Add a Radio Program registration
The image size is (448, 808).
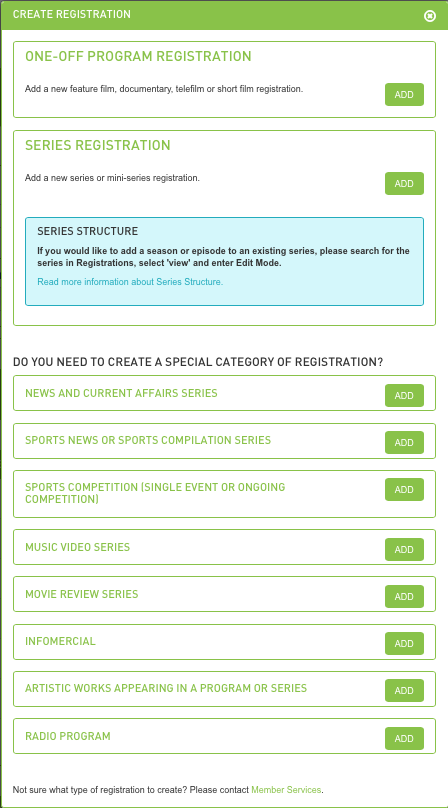click(404, 738)
